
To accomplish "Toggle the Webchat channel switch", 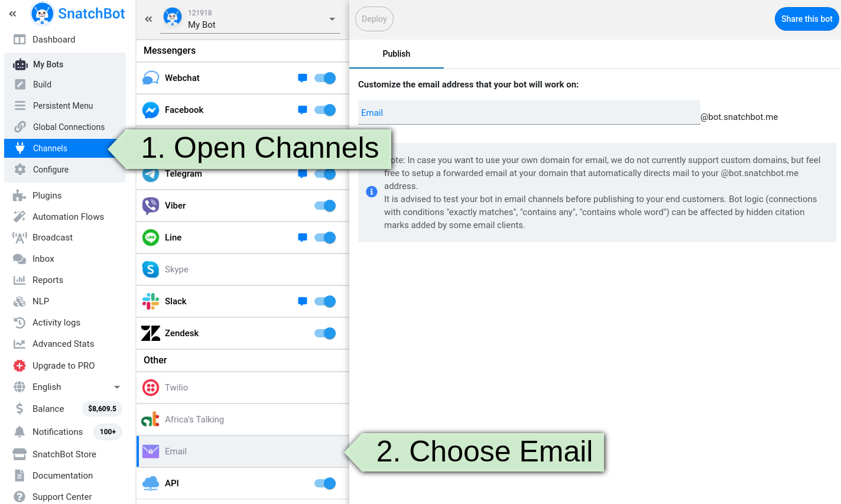I will pos(325,78).
